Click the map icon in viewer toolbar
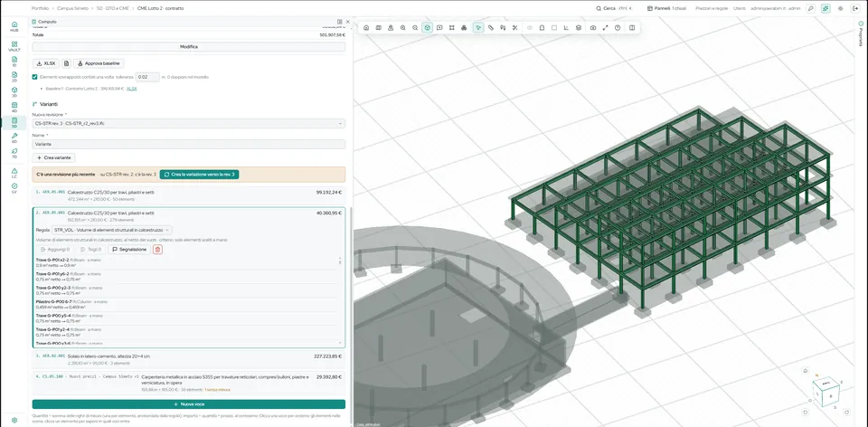Viewport: 868px width, 427px height. click(x=379, y=28)
